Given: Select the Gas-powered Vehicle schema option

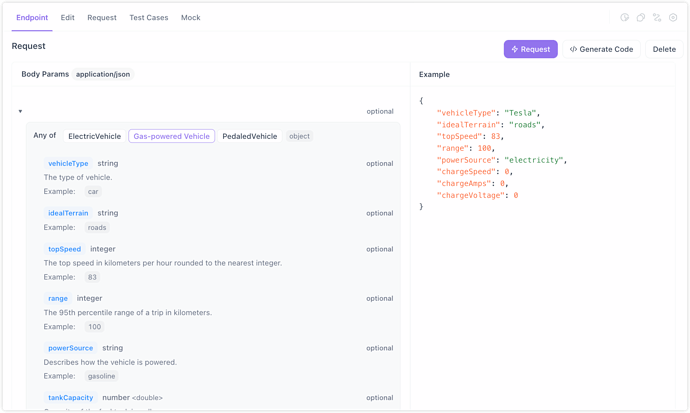Looking at the screenshot, I should [171, 136].
